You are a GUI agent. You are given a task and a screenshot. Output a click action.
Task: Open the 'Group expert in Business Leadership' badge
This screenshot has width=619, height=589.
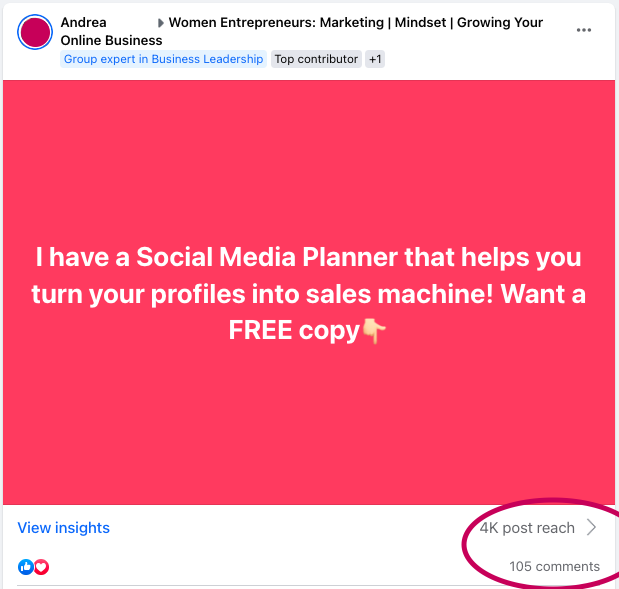point(163,59)
